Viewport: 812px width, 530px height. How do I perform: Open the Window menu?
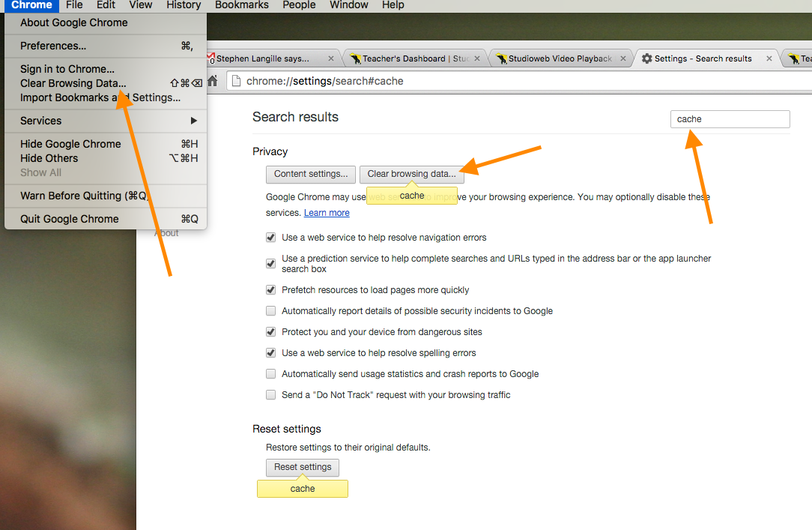click(x=348, y=5)
